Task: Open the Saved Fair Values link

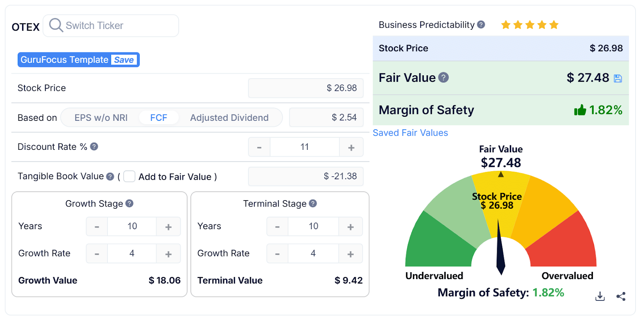Action: [410, 133]
